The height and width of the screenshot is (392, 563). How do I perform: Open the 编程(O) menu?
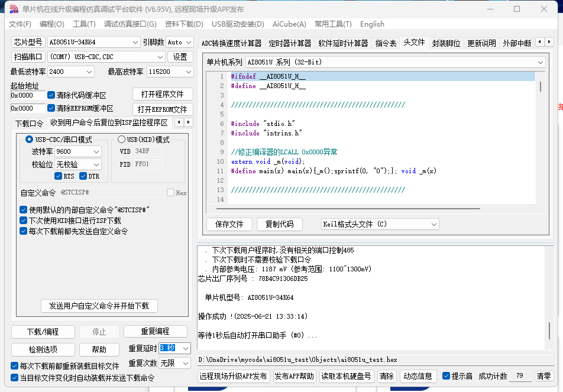tap(51, 24)
